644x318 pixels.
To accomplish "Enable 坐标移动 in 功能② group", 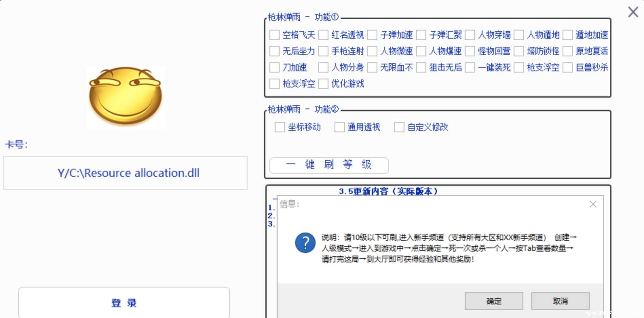I will coord(280,127).
